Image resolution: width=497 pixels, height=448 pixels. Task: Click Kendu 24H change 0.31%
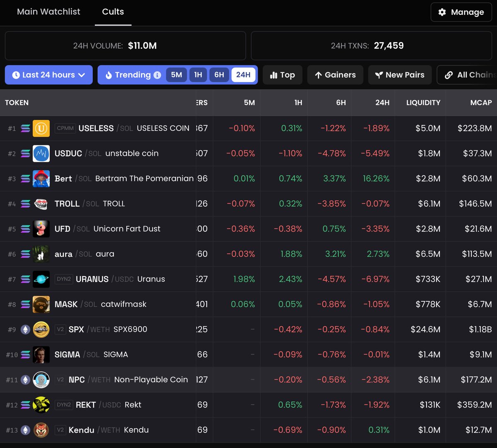pyautogui.click(x=379, y=430)
